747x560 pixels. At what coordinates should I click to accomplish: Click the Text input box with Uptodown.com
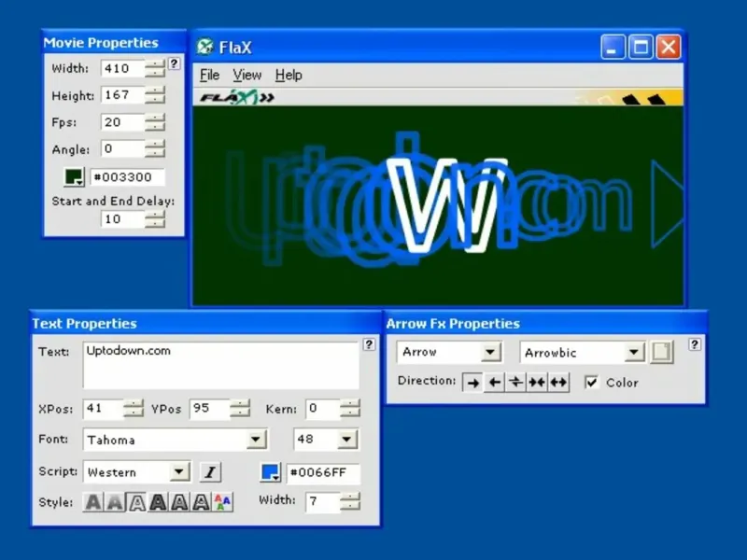pos(221,365)
